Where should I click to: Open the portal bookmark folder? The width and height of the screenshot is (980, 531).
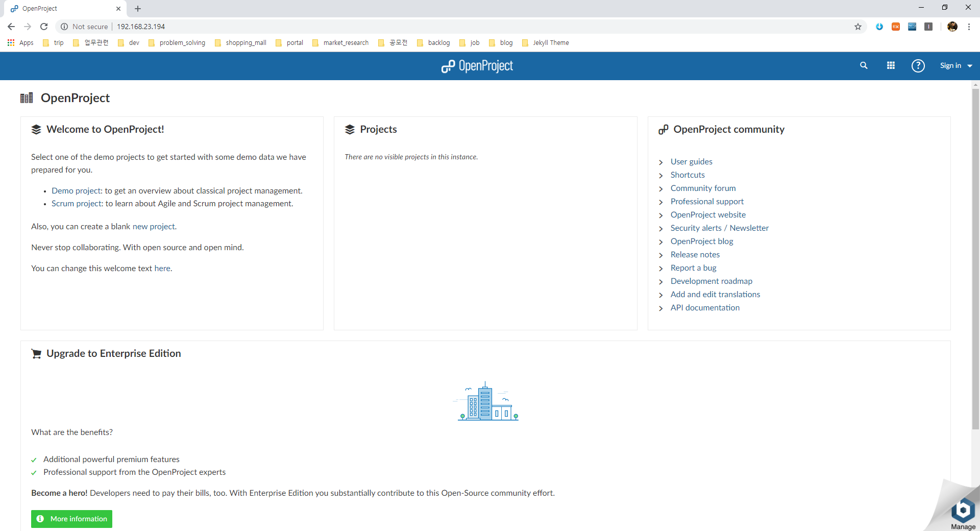[x=289, y=43]
